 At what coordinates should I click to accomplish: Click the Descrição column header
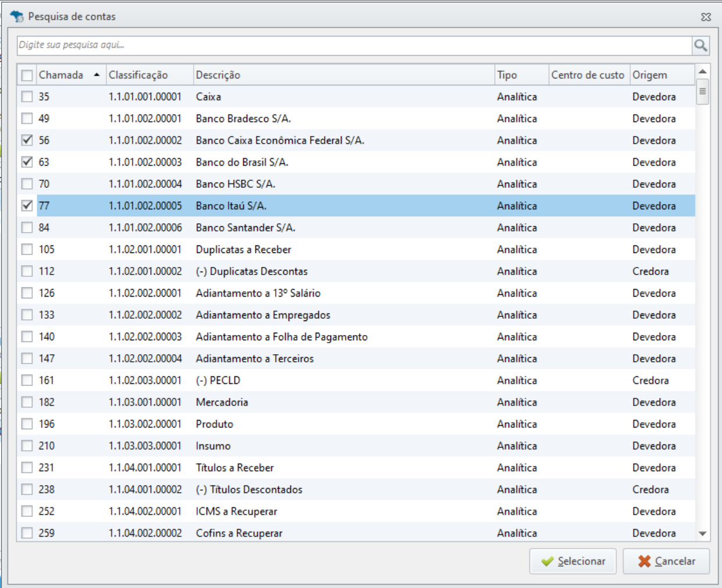click(x=218, y=75)
